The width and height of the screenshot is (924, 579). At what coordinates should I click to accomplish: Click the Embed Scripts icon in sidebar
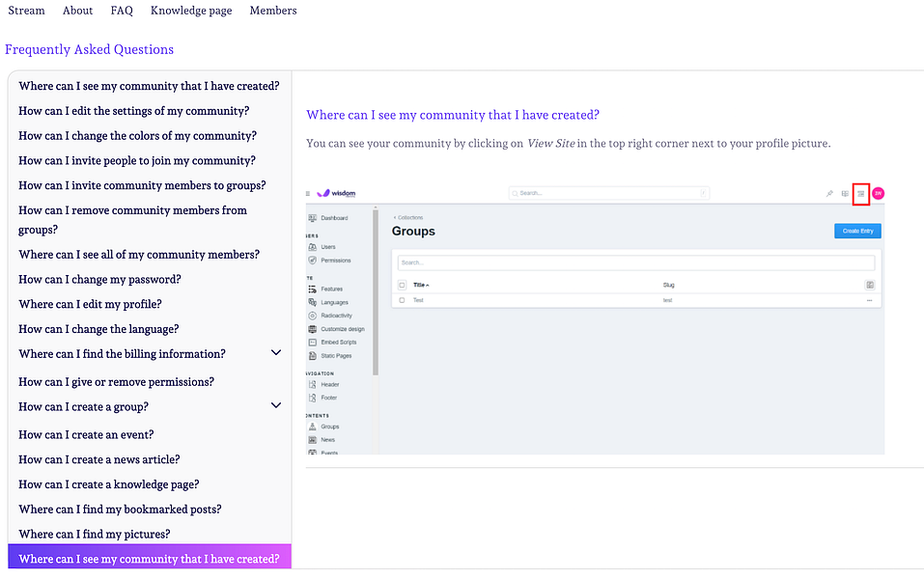coord(312,343)
